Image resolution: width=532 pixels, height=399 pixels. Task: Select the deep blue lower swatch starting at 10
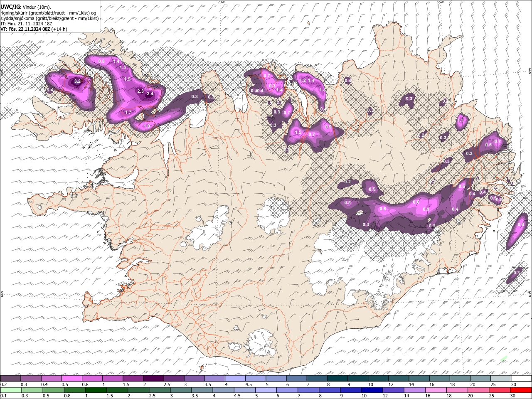click(x=372, y=390)
